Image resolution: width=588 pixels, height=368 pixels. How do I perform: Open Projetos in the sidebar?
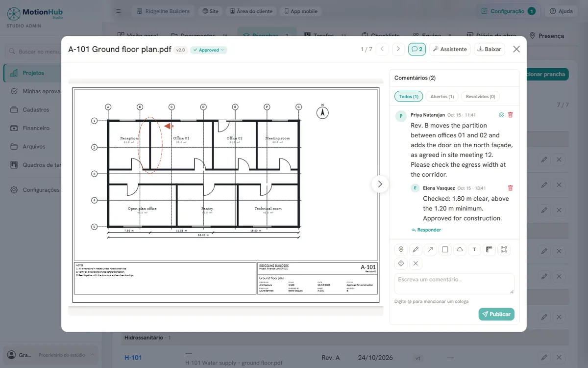pos(33,73)
